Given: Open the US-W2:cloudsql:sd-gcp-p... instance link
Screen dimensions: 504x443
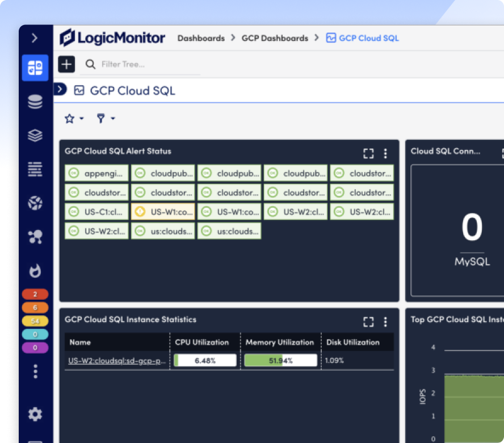Looking at the screenshot, I should [117, 361].
